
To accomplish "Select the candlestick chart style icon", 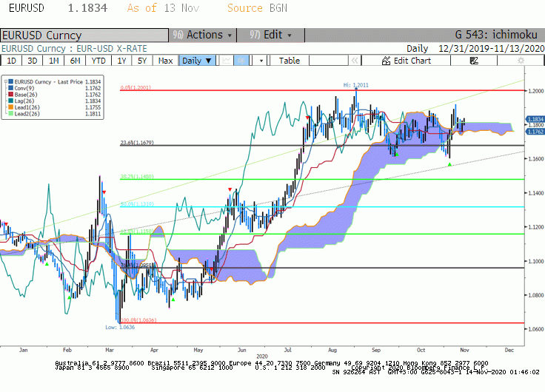I will coord(241,61).
